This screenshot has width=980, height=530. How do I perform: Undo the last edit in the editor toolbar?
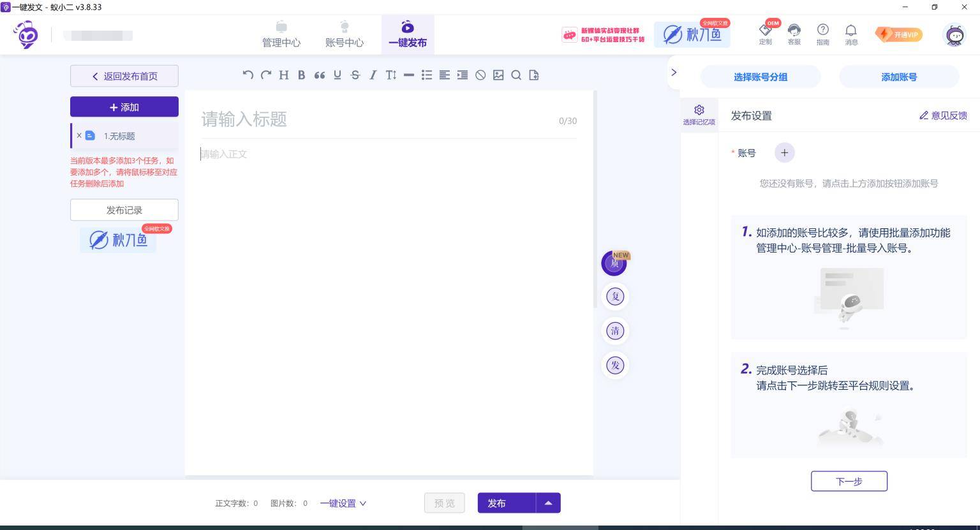(248, 75)
